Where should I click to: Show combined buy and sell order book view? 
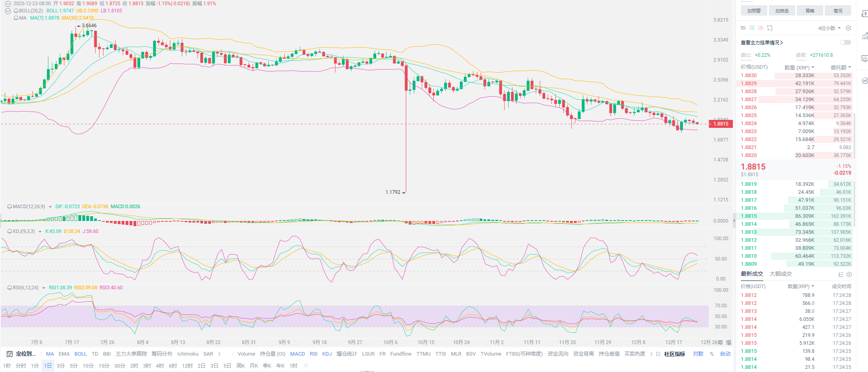coord(743,28)
